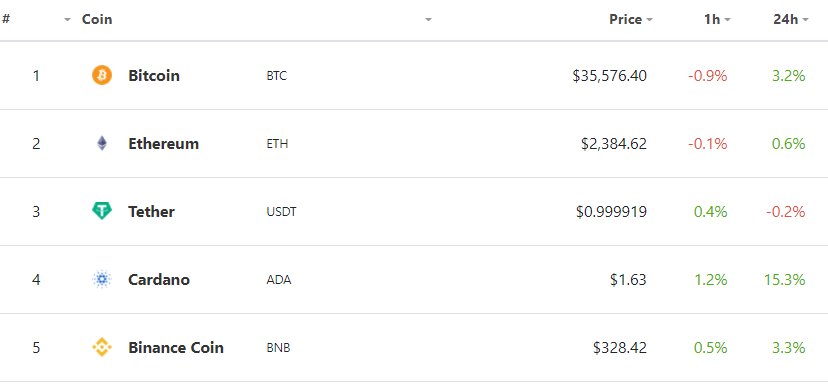Click the Binance Coin yellow icon

pyautogui.click(x=102, y=347)
